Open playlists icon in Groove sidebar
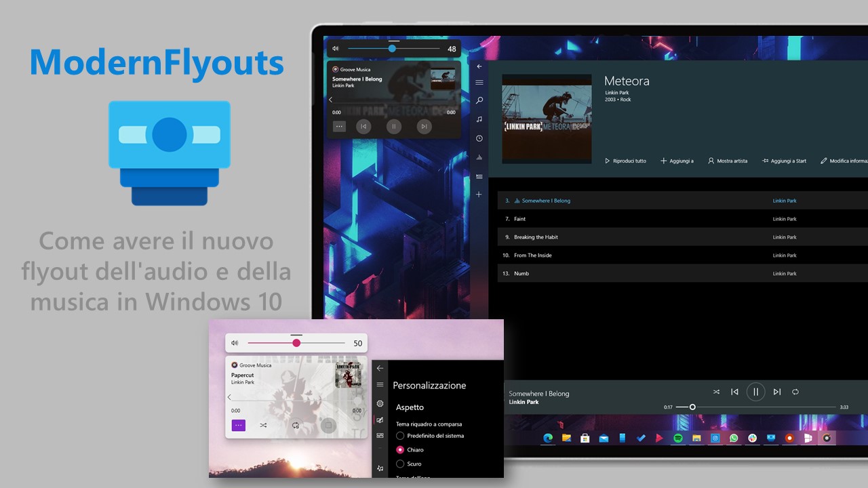 479,176
